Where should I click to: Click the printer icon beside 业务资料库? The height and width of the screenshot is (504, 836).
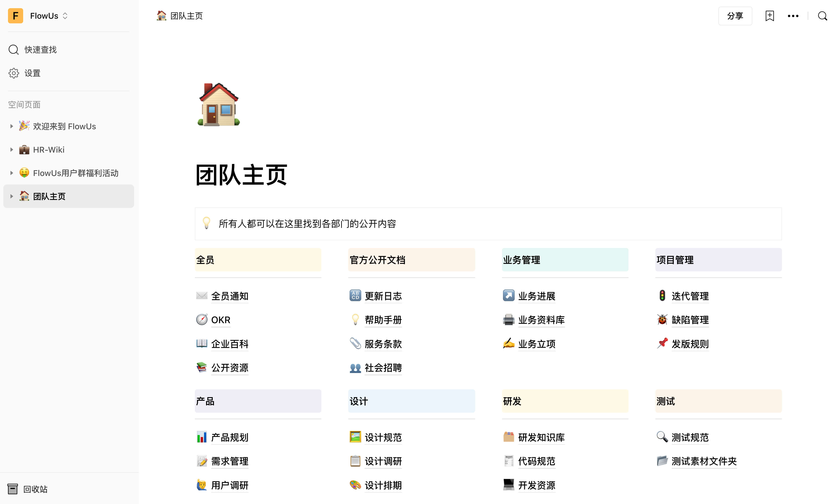click(x=509, y=319)
